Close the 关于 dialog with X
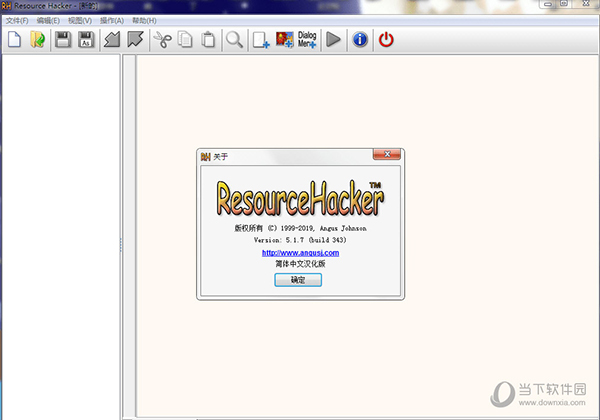 tap(387, 154)
